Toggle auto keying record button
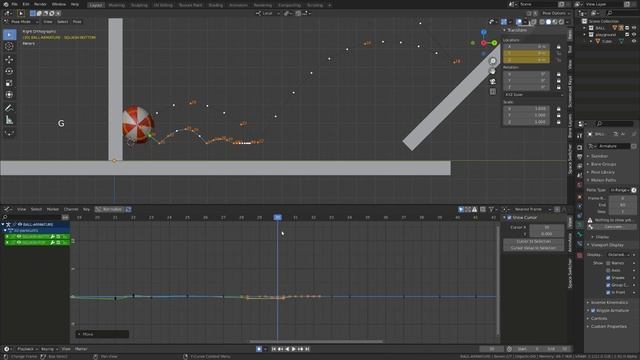 pos(259,349)
